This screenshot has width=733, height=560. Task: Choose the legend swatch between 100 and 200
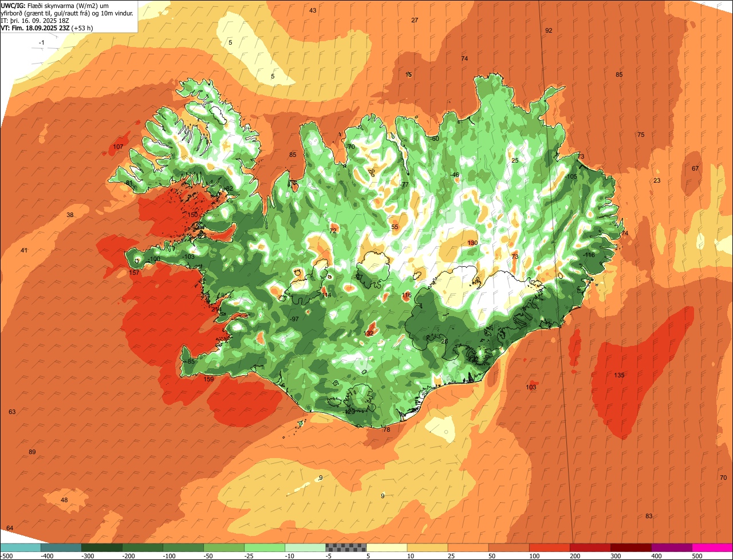coord(550,547)
